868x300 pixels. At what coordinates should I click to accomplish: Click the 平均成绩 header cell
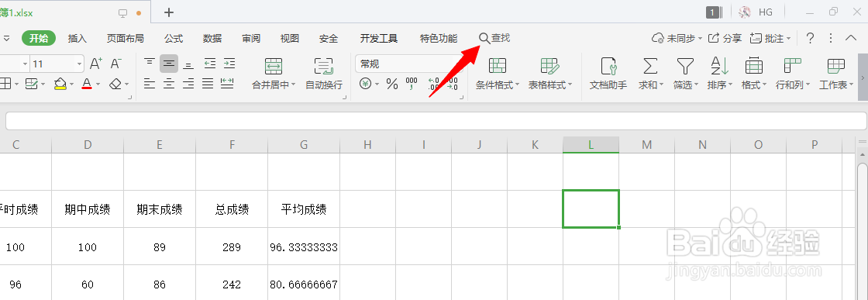(x=304, y=209)
